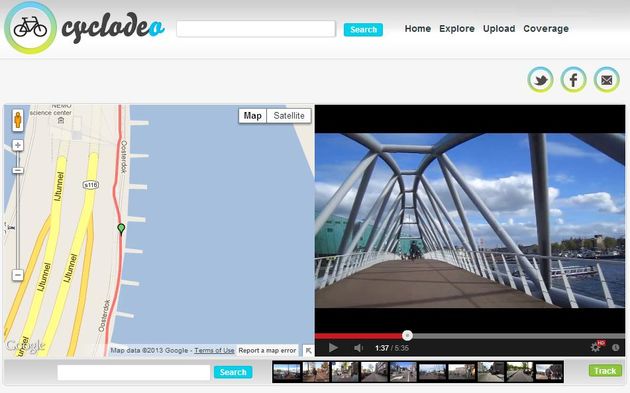The height and width of the screenshot is (393, 630).
Task: Share by email envelope icon
Action: 607,80
